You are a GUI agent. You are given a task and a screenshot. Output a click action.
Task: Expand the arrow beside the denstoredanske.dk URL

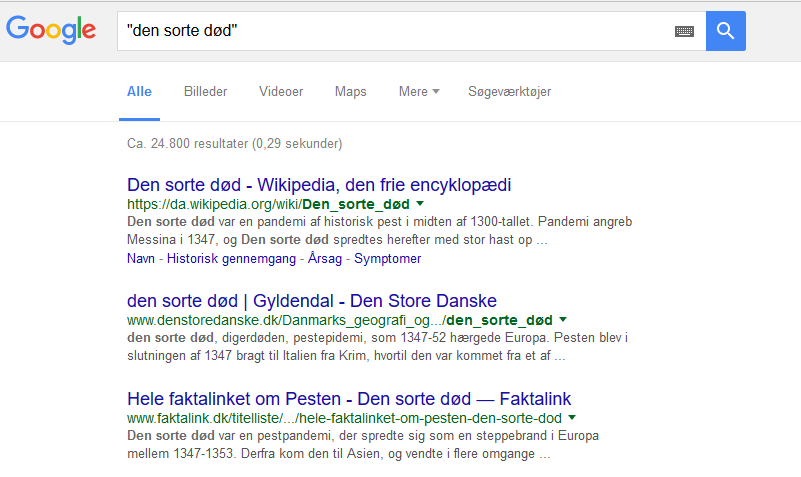coord(563,320)
